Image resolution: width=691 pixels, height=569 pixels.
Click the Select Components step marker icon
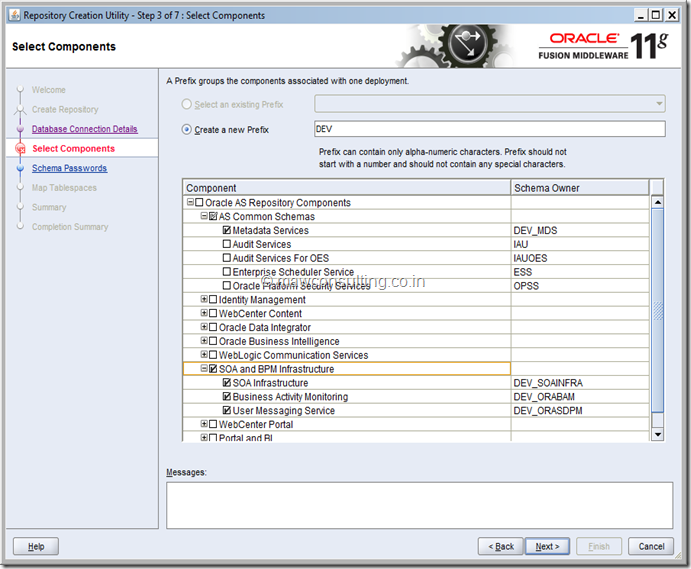(x=20, y=149)
